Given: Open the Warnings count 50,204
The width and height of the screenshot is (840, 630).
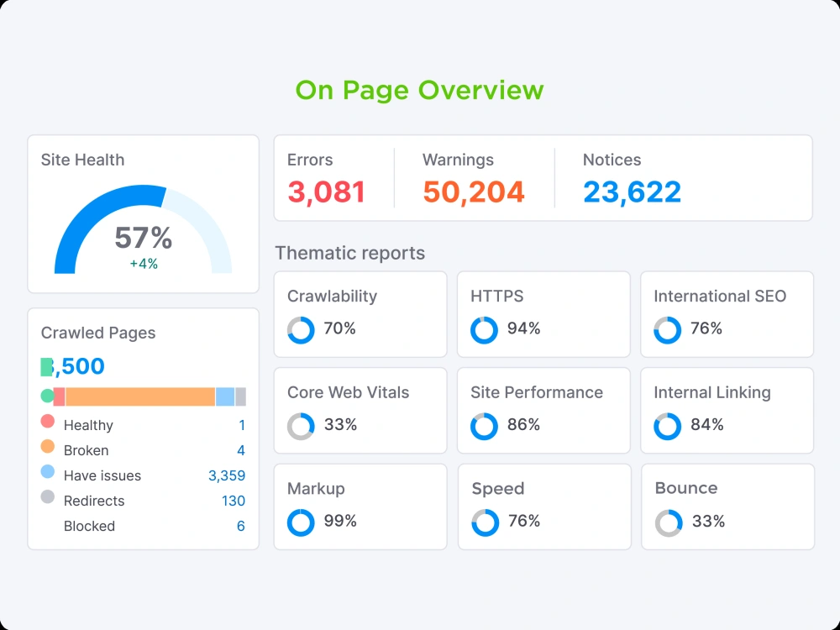Looking at the screenshot, I should coord(474,192).
